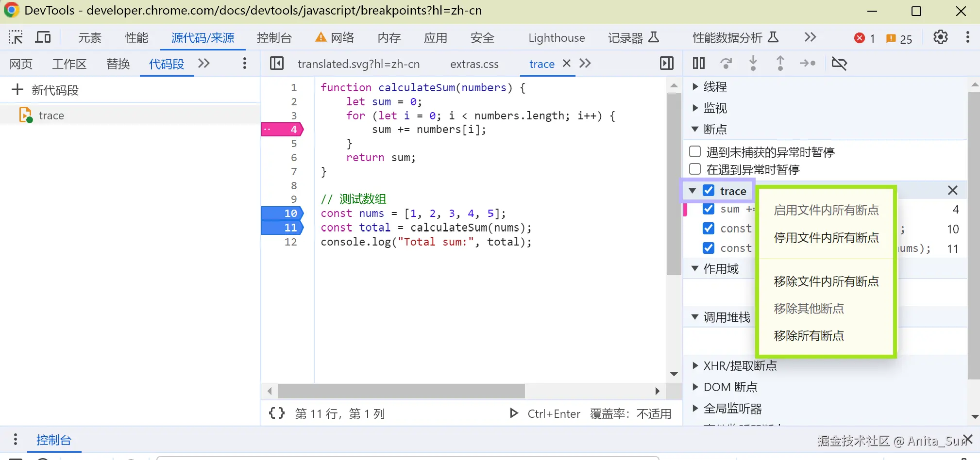The width and height of the screenshot is (980, 460).
Task: Open the Lighthouse panel tab
Action: click(x=557, y=38)
